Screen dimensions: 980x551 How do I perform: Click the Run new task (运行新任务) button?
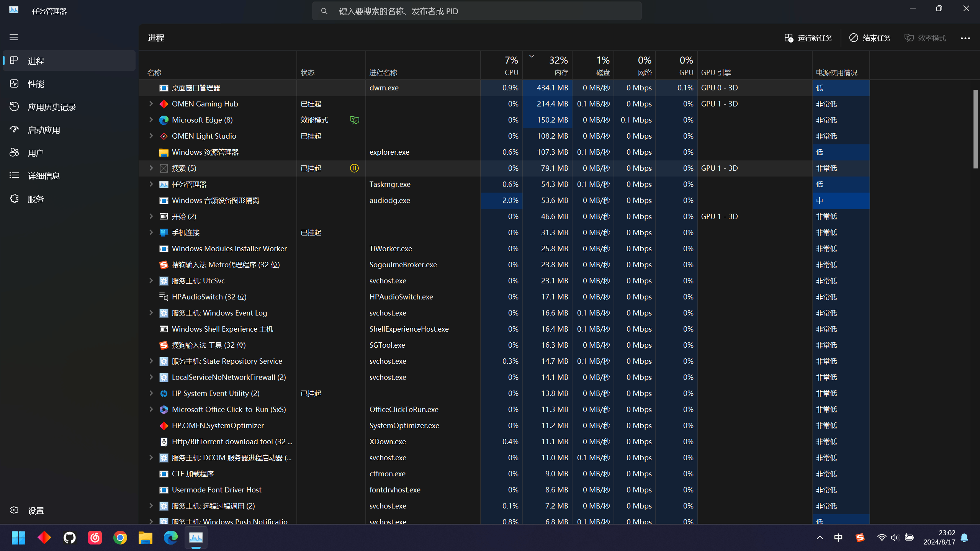coord(808,38)
